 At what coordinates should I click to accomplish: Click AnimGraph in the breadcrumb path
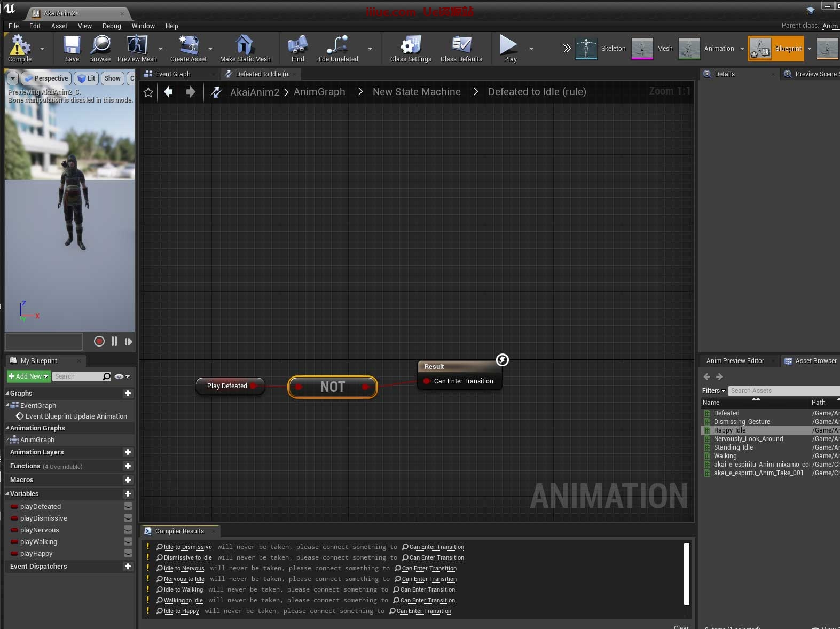(319, 92)
